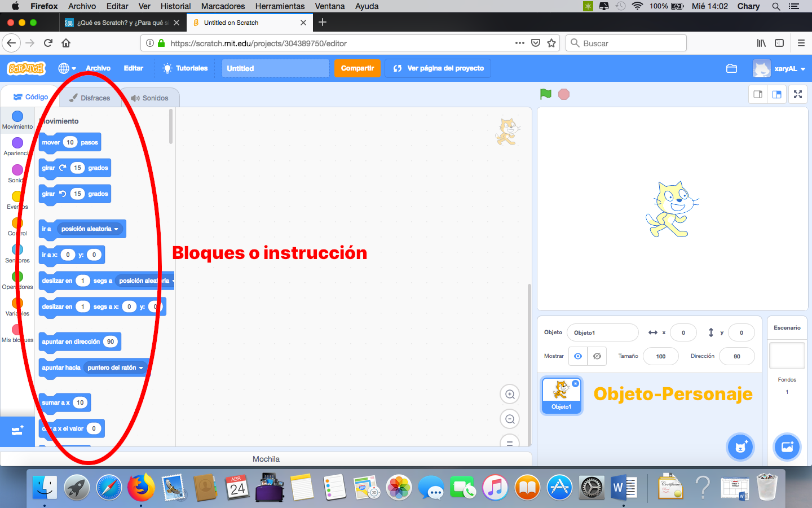Click the Untitled project name field
Viewport: 812px width, 508px height.
click(x=275, y=68)
